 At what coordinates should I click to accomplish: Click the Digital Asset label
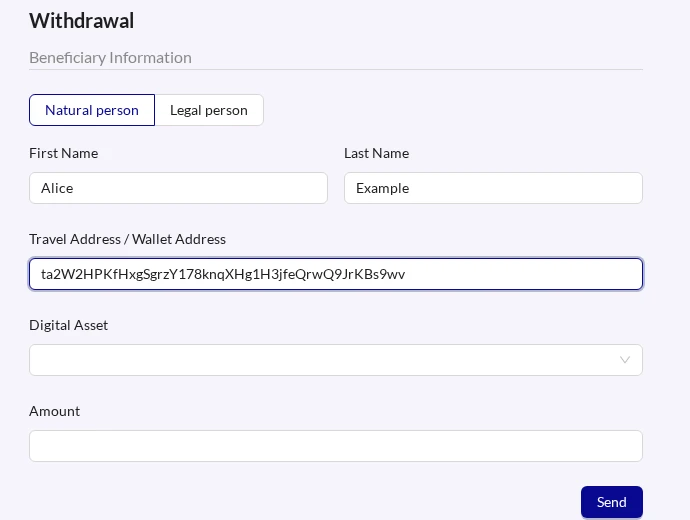coord(69,325)
